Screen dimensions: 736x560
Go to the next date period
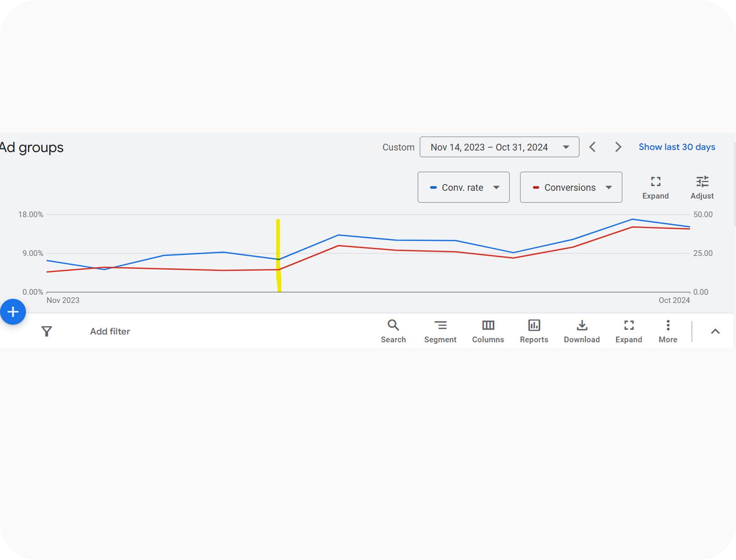(618, 147)
